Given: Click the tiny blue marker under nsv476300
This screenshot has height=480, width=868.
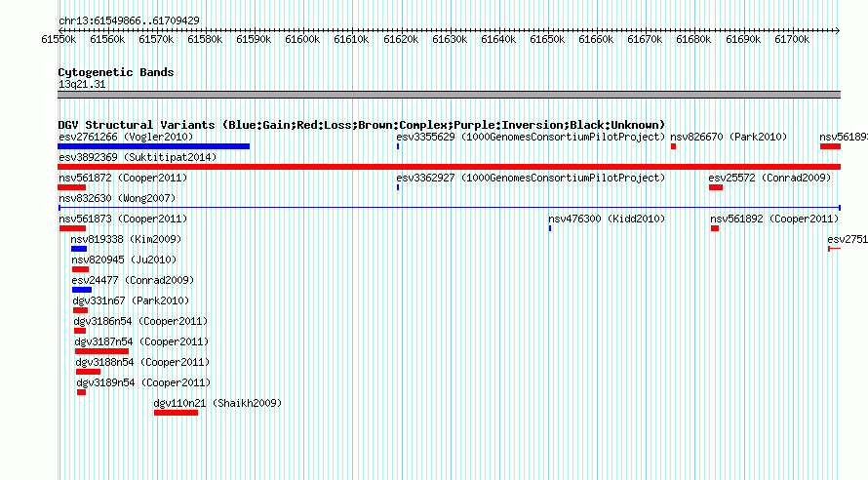Looking at the screenshot, I should click(550, 228).
